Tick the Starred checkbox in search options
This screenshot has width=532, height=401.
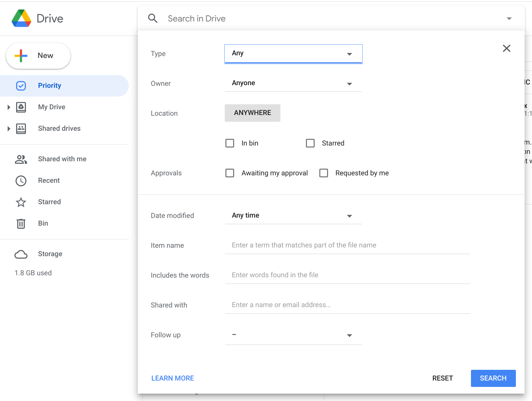pyautogui.click(x=310, y=143)
